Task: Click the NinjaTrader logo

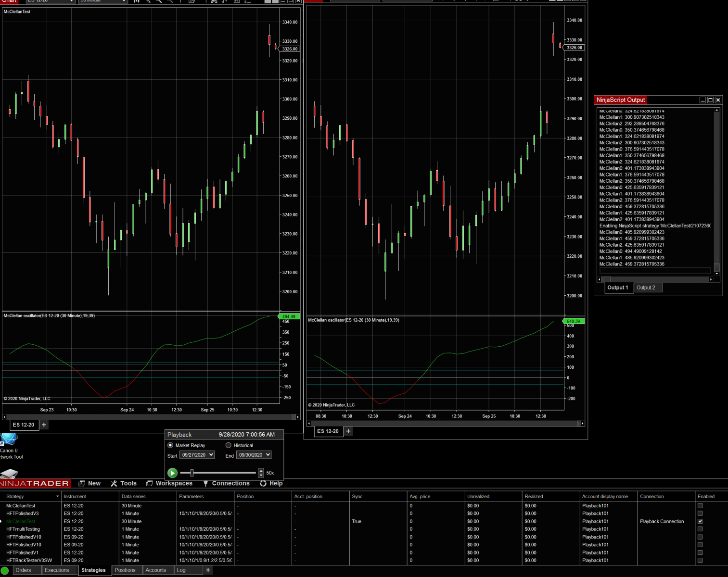Action: [35, 483]
